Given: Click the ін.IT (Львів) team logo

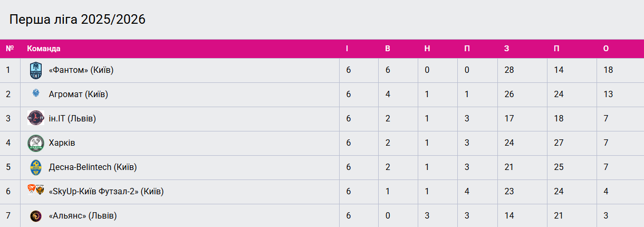Looking at the screenshot, I should pos(35,119).
